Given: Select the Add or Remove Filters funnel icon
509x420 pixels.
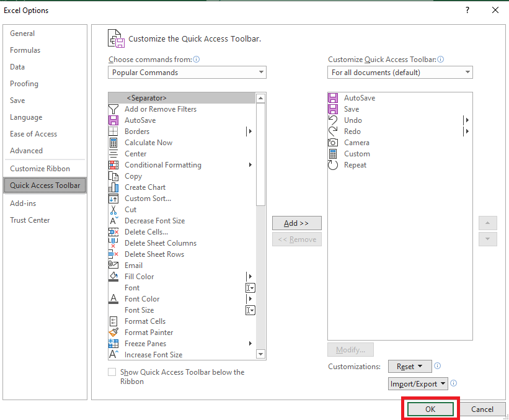Looking at the screenshot, I should click(113, 109).
